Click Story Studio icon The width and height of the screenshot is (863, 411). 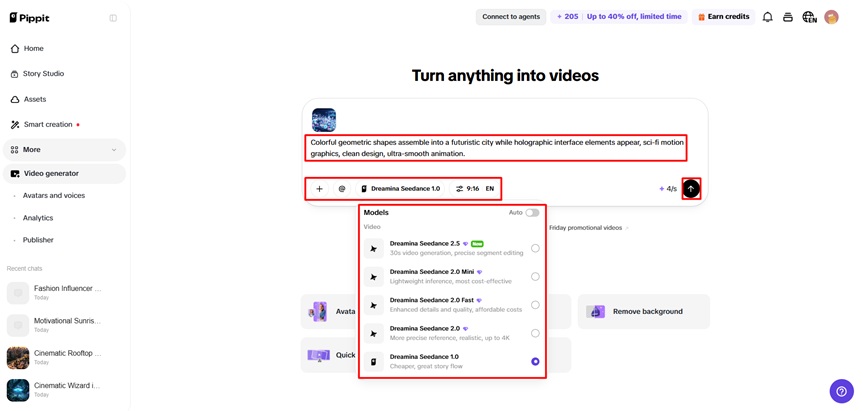click(x=14, y=74)
